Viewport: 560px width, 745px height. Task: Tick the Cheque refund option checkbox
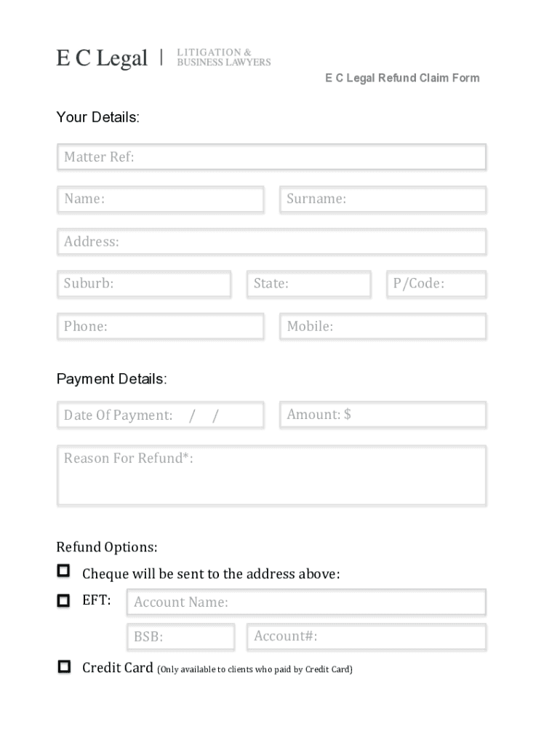64,571
